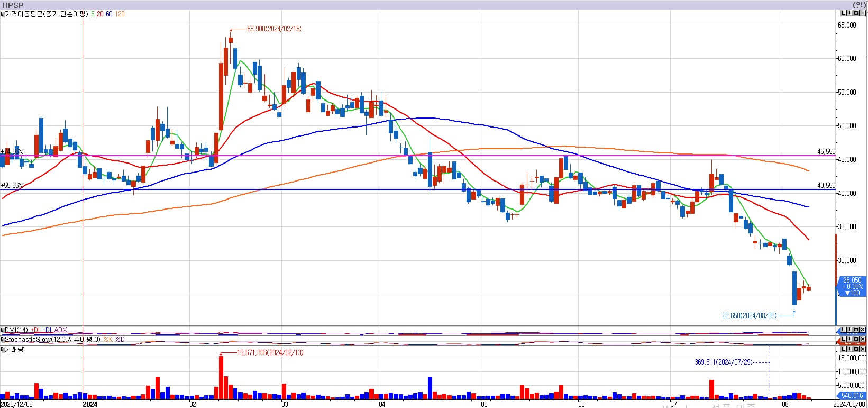868x408 pixels.
Task: Click the icon before DMI(14) label
Action: (2, 330)
